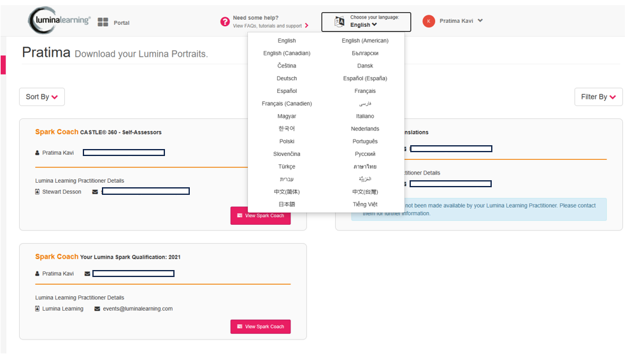Click Spark Coach CASTLE 360 Self-Assessors title
Screen dimensions: 644x356
pos(98,132)
